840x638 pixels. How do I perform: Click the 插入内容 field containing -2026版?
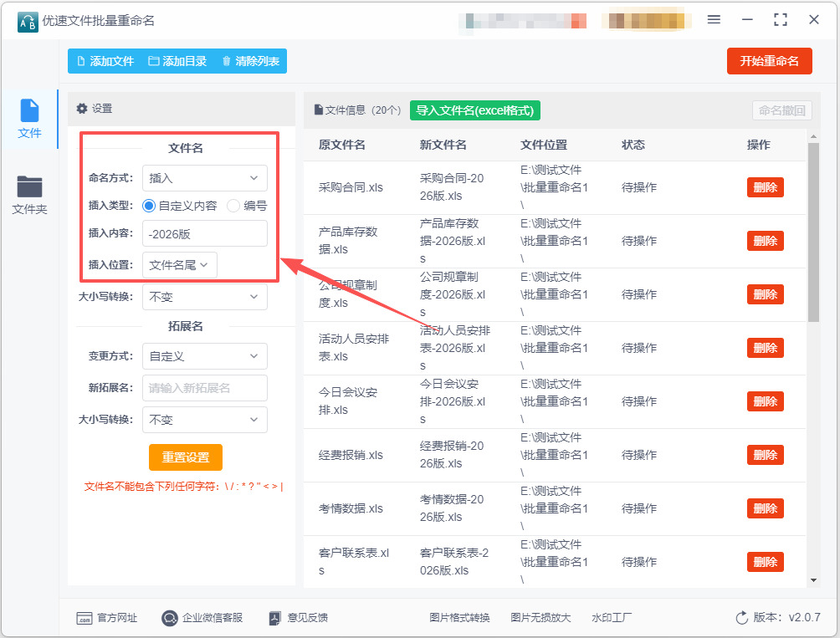tap(205, 233)
